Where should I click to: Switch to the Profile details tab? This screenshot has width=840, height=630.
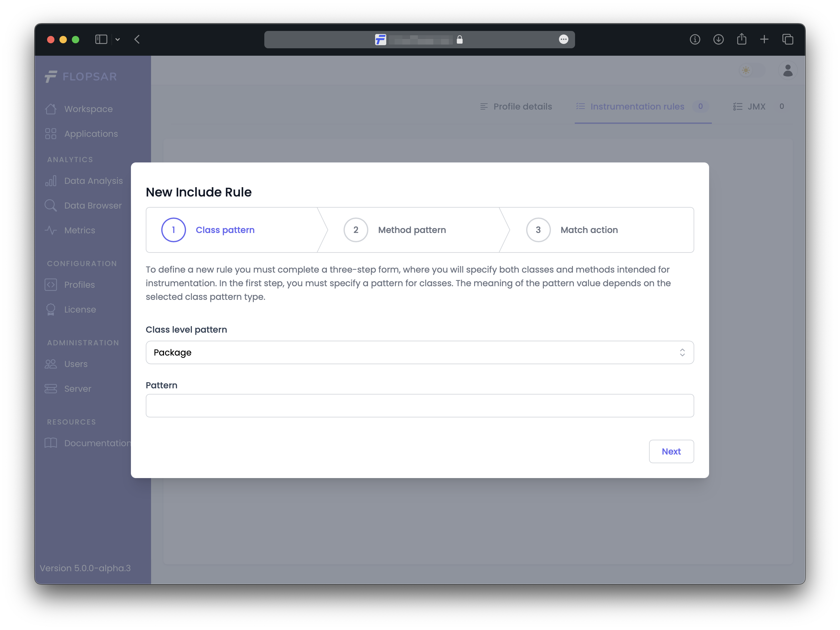[x=522, y=107]
